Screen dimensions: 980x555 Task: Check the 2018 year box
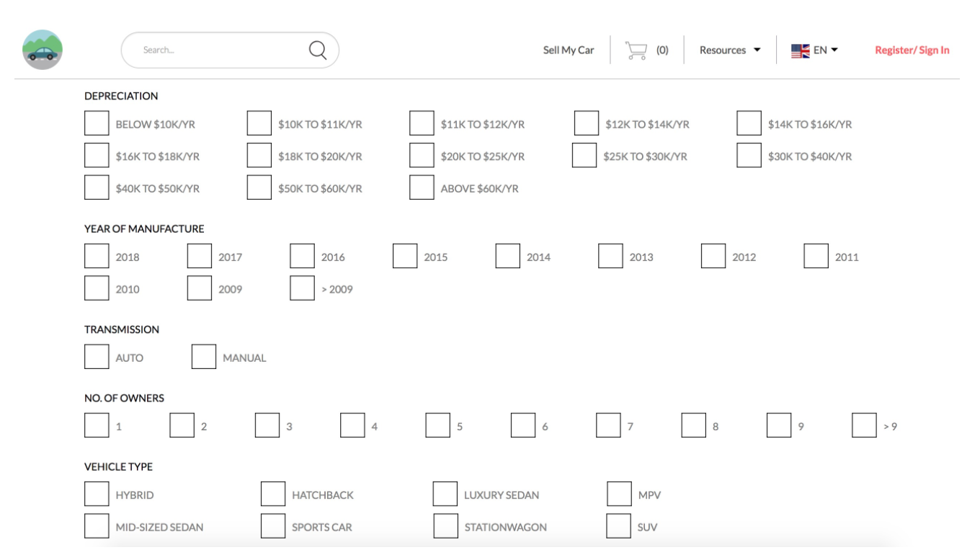(97, 257)
